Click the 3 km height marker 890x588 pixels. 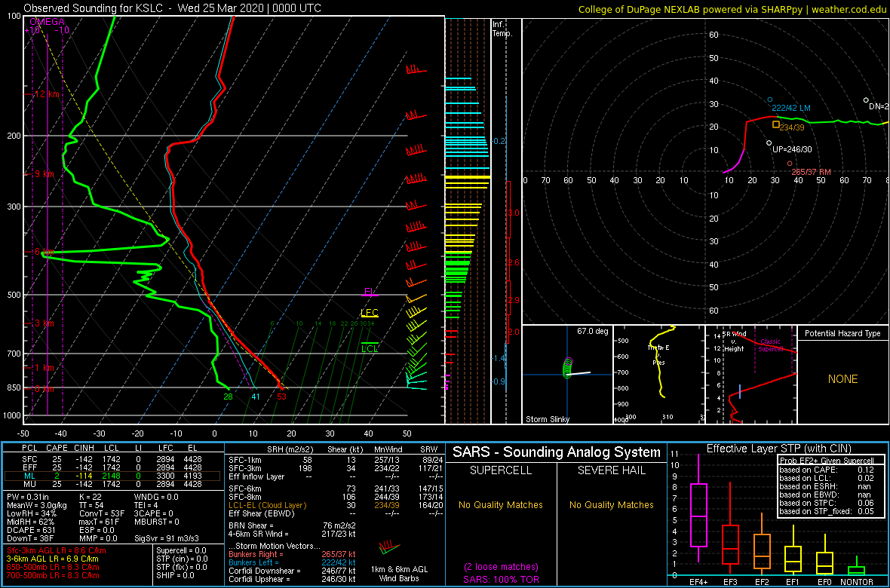click(x=44, y=323)
